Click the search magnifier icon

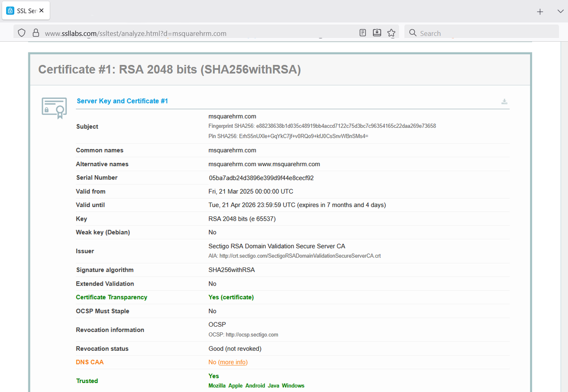coord(413,33)
